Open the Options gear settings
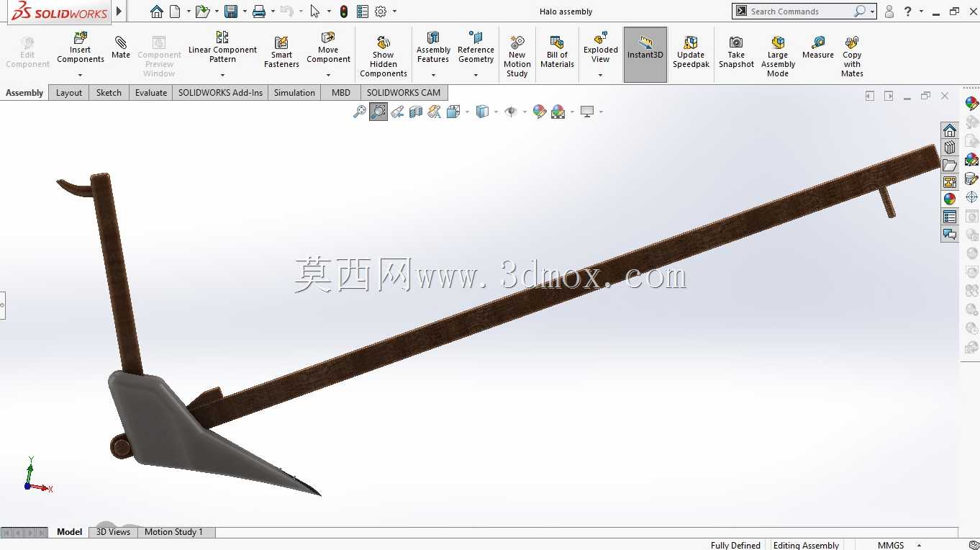Image resolution: width=980 pixels, height=550 pixels. (x=381, y=12)
